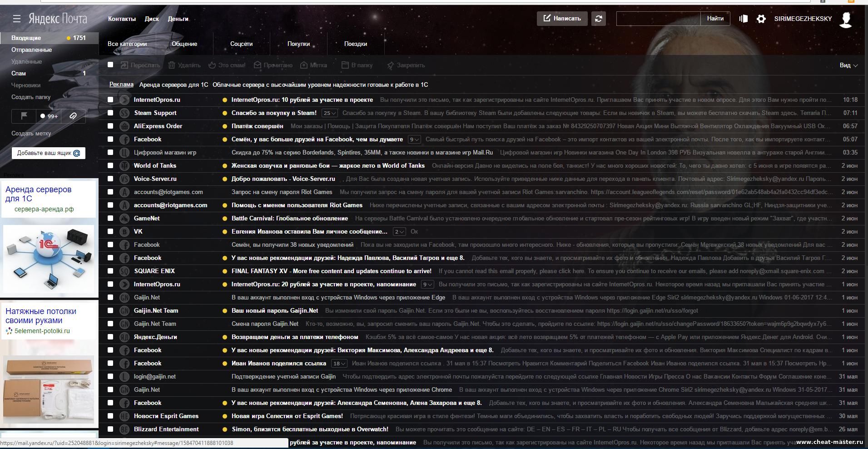Click the Новости Esprit Games sender avatar
Viewport: 868px width, 449px height.
[124, 416]
